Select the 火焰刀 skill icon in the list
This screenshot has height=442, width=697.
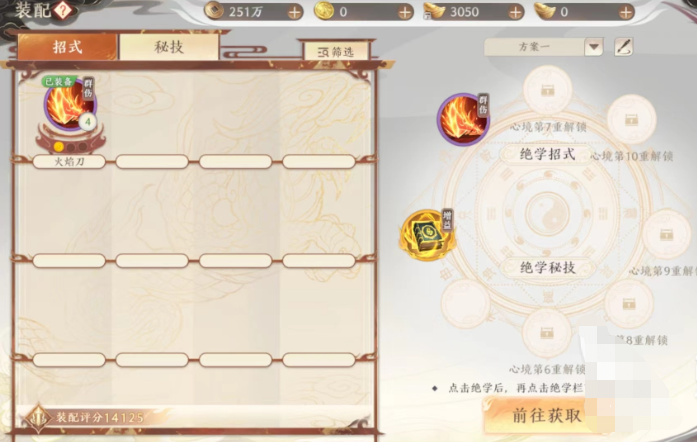(x=70, y=105)
